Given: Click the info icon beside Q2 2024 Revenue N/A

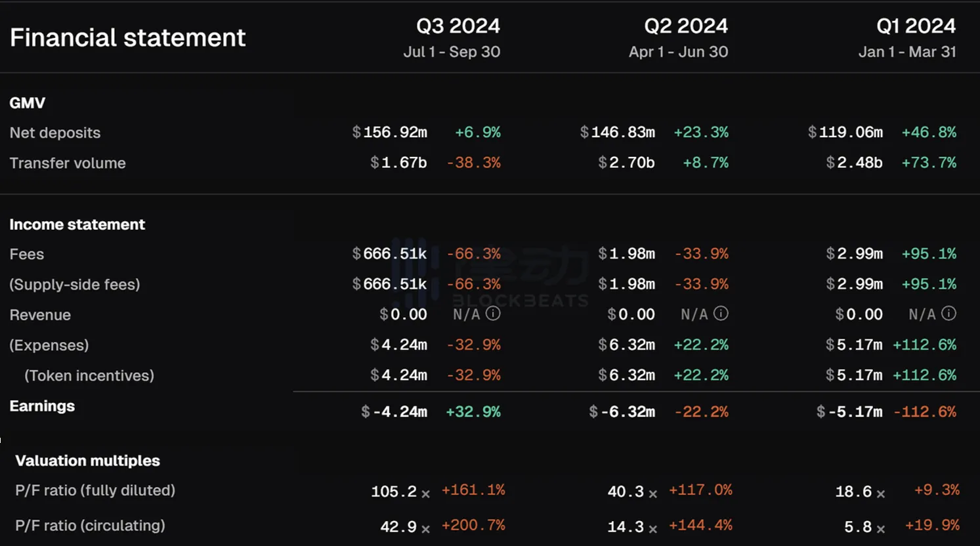Looking at the screenshot, I should 720,314.
